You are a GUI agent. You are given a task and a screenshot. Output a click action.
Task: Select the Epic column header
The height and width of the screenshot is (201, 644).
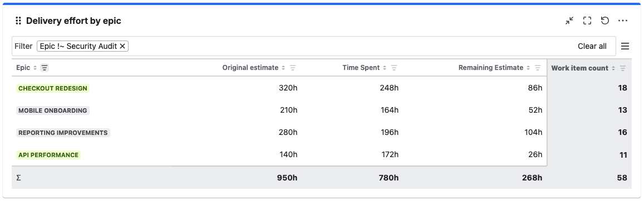23,68
